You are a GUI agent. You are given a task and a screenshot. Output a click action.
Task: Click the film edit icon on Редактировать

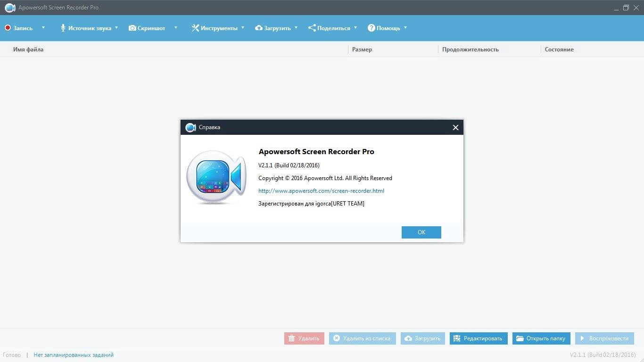(457, 338)
